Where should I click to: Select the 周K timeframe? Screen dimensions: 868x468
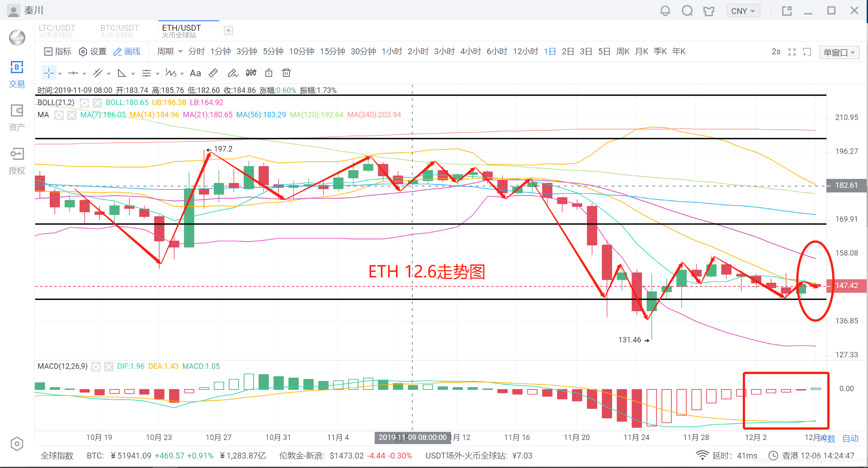pos(623,51)
